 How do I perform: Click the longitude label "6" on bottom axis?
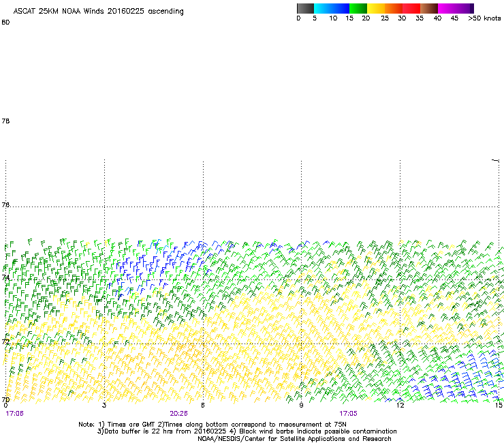click(x=203, y=405)
